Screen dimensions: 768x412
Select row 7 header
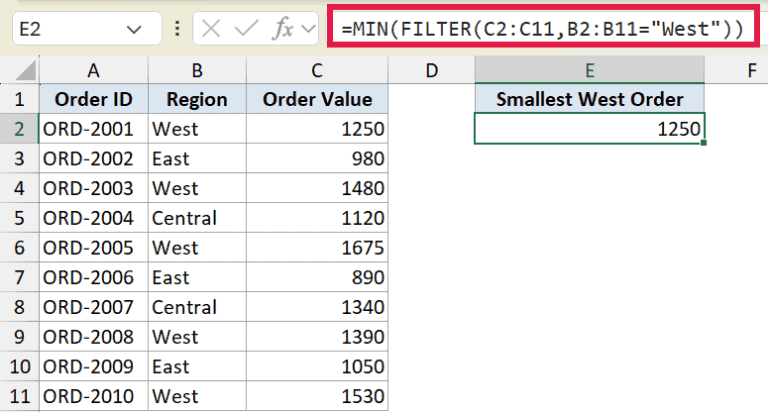click(20, 277)
